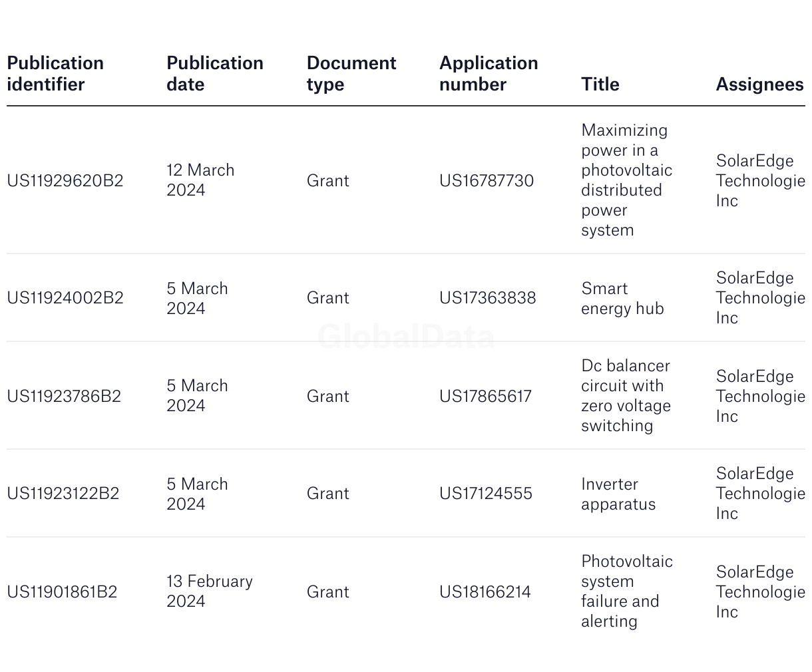Select publication identifier US11929620B2
The width and height of the screenshot is (812, 672).
click(65, 180)
